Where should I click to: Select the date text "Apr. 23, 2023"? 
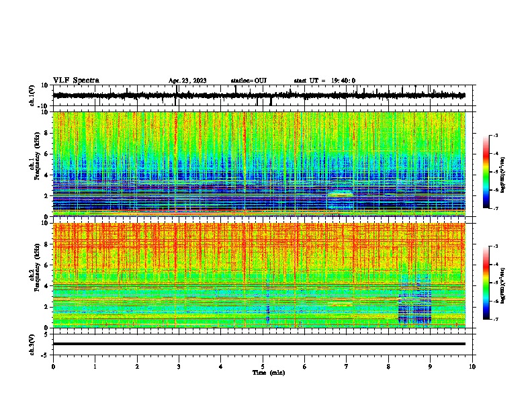click(x=187, y=81)
